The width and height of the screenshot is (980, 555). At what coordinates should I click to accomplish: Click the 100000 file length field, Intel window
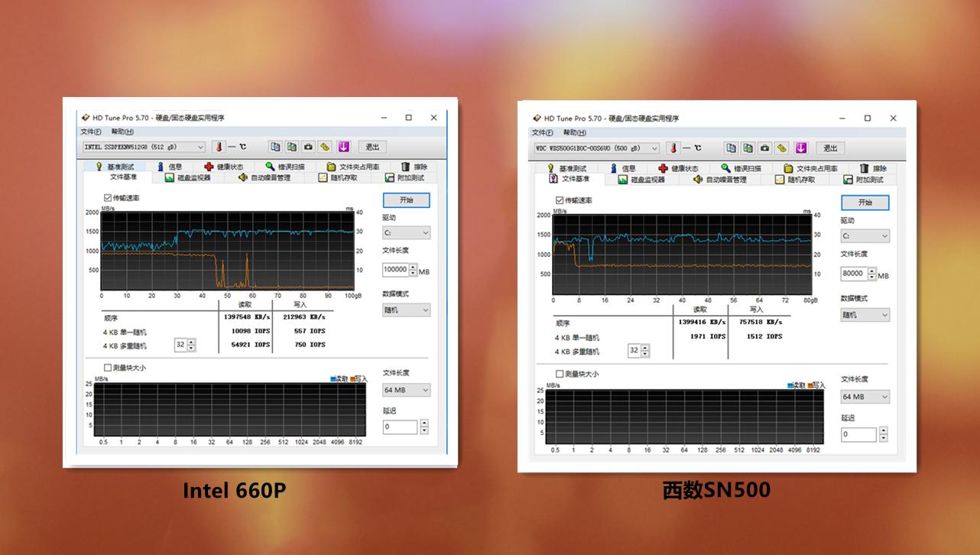(395, 270)
